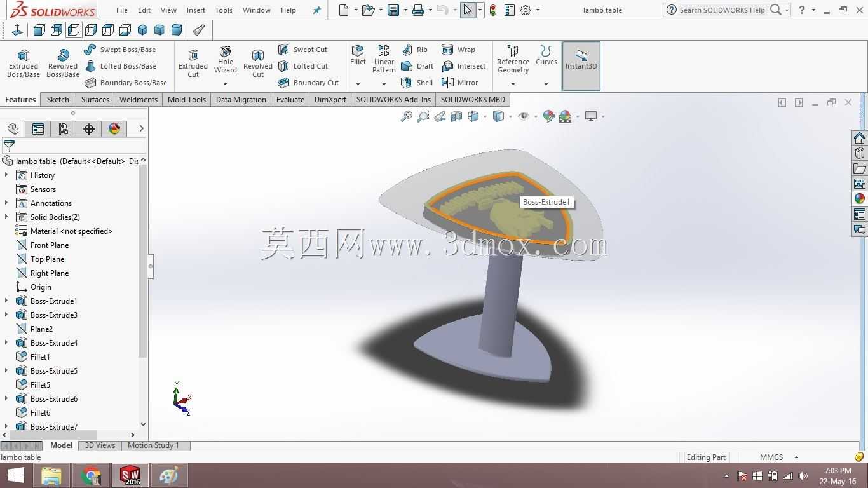Image resolution: width=868 pixels, height=488 pixels.
Task: Click the Lofted Cut tool
Action: pyautogui.click(x=303, y=66)
